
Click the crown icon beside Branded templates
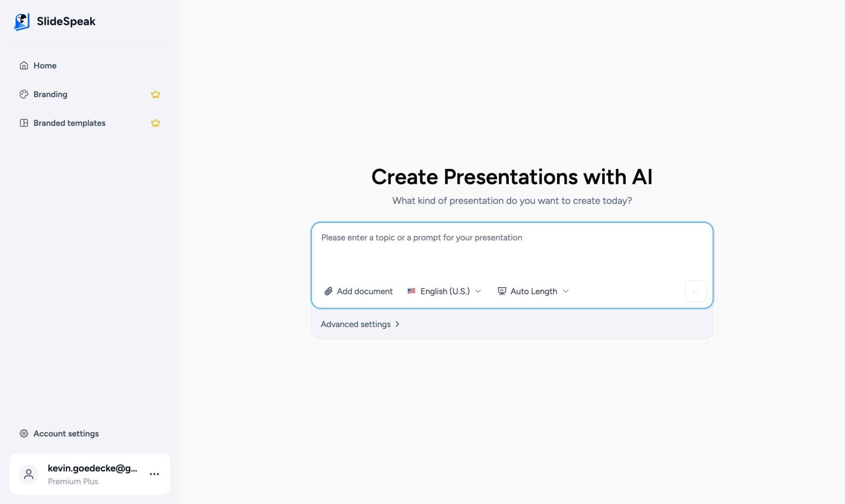[155, 123]
